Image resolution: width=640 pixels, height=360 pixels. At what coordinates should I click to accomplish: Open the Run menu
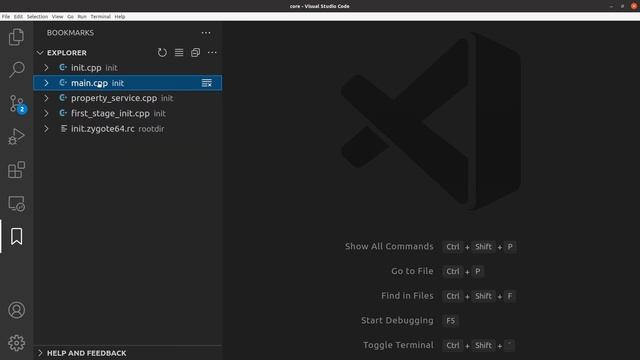click(x=82, y=17)
